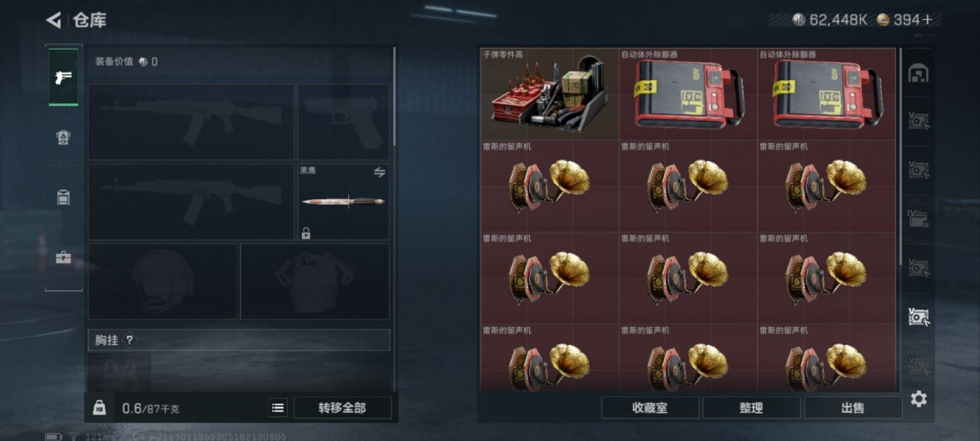This screenshot has width=980, height=441.
Task: Open settings gear at bottom right
Action: pyautogui.click(x=919, y=399)
